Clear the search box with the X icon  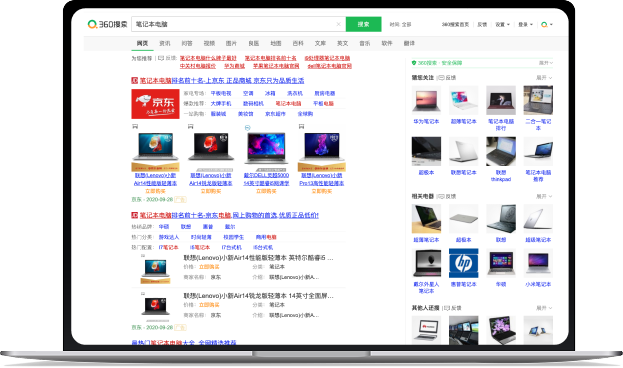[x=339, y=24]
